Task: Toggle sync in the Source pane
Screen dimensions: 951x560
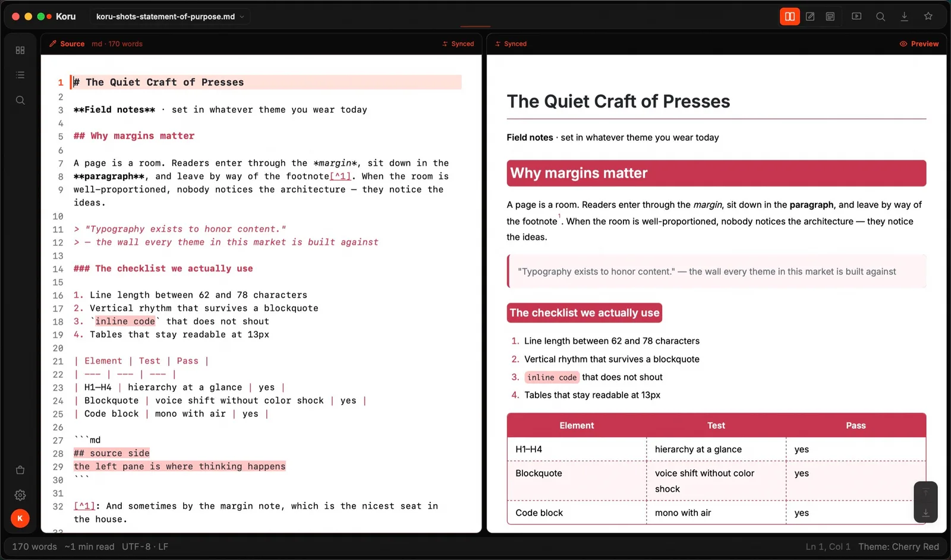Action: click(458, 44)
